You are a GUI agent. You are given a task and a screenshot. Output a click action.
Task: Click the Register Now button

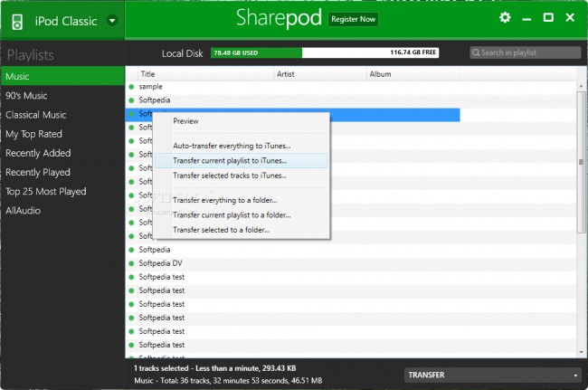(x=354, y=19)
